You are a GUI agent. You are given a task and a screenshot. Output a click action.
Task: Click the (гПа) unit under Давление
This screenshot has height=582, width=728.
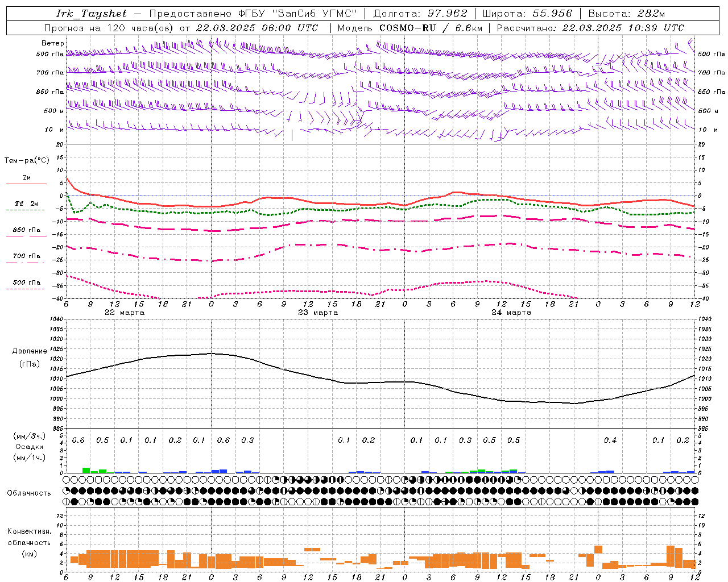[30, 364]
